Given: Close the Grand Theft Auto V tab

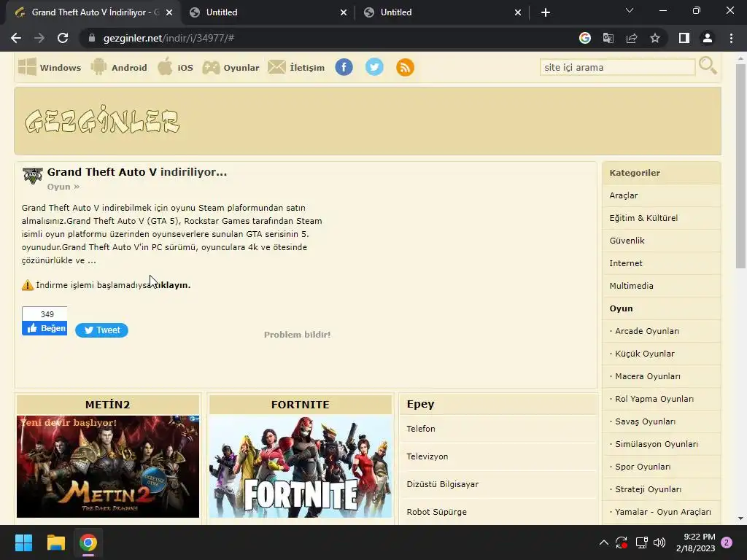Looking at the screenshot, I should point(169,12).
